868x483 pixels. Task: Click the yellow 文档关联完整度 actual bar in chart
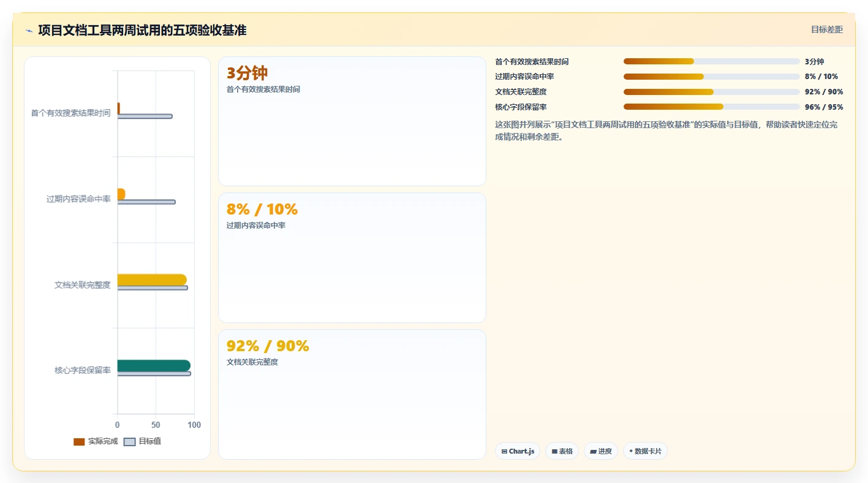(x=152, y=280)
